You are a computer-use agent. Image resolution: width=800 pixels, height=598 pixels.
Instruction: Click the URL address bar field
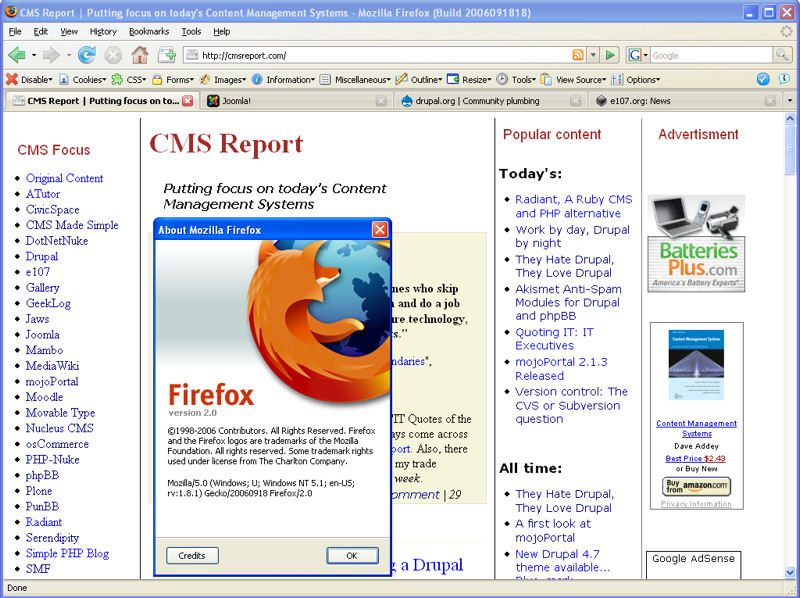[380, 55]
